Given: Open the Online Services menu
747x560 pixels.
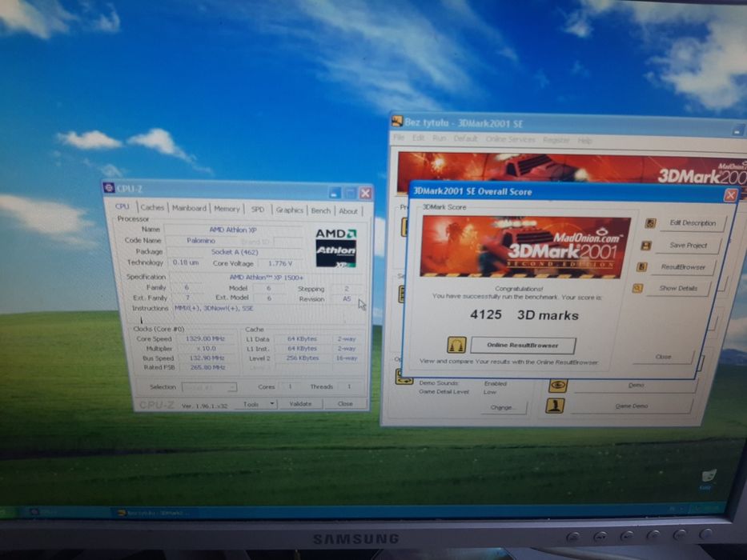Looking at the screenshot, I should point(510,139).
